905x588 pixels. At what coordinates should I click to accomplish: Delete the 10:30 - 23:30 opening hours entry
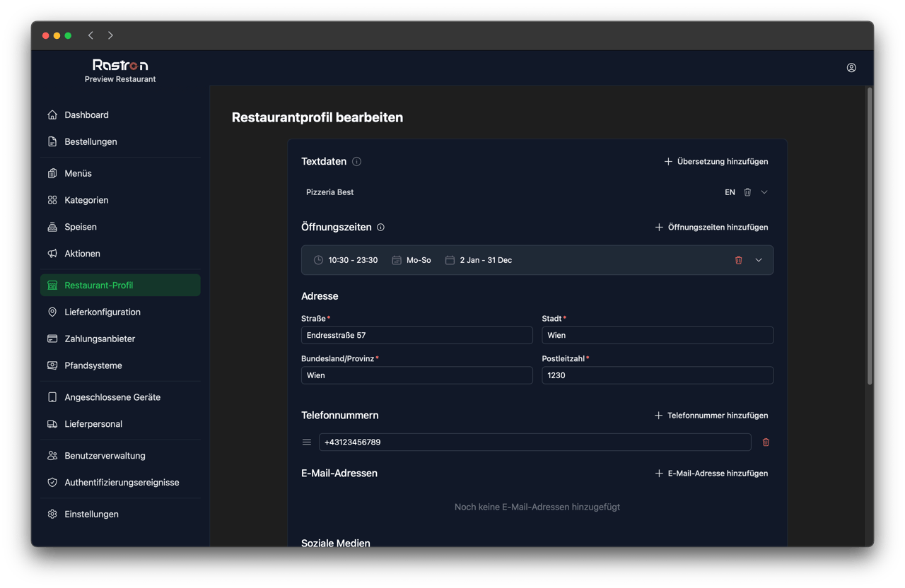(x=739, y=260)
